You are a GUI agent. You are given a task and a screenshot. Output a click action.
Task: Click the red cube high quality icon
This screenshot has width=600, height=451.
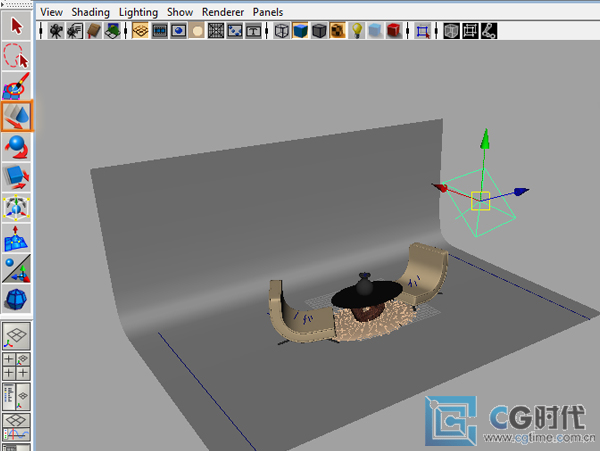tap(394, 31)
